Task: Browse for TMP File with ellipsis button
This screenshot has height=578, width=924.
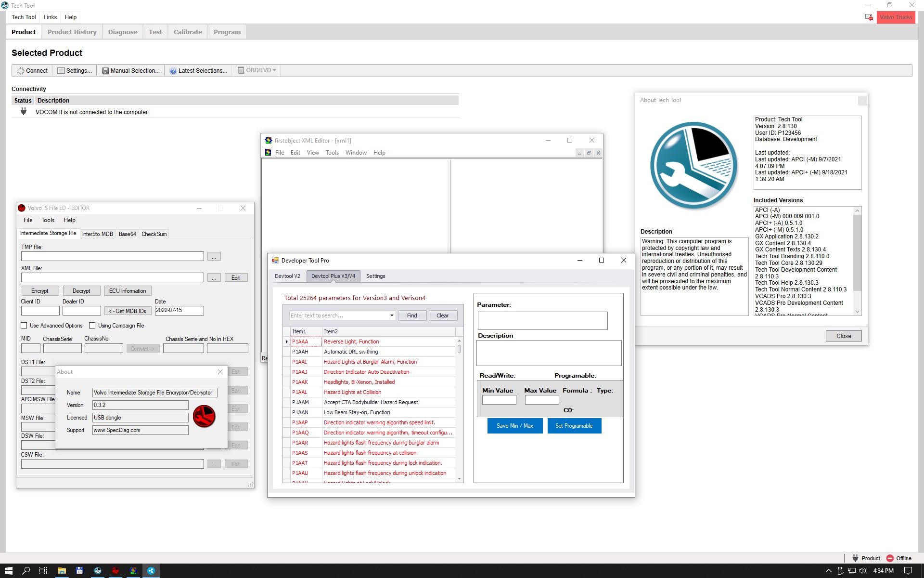Action: click(214, 257)
